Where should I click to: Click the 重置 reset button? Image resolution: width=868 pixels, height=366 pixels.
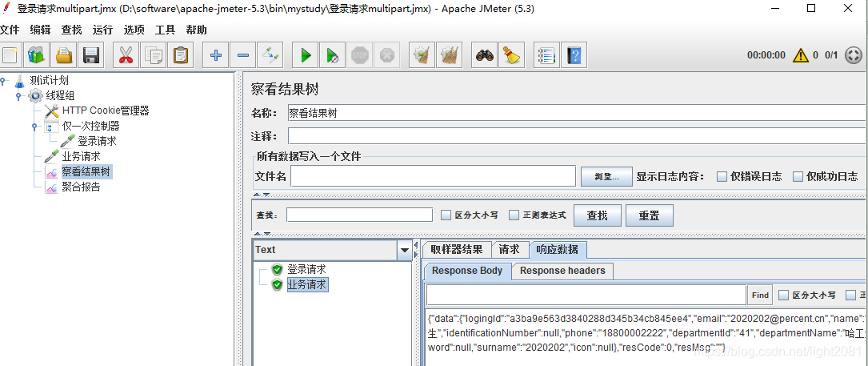[x=650, y=215]
